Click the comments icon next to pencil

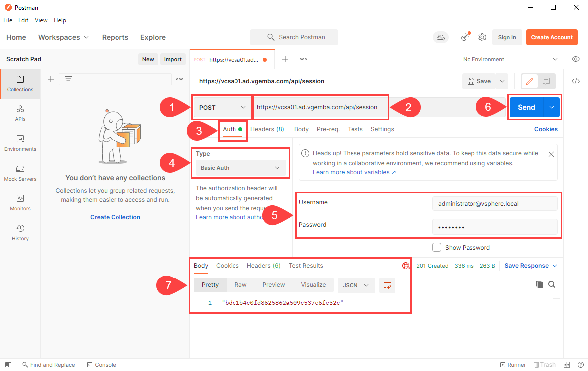point(546,81)
